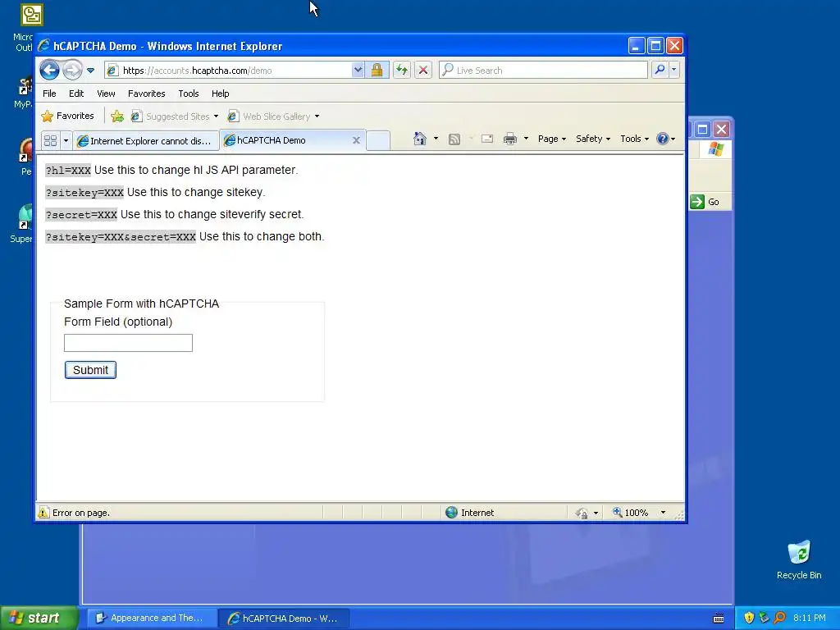Click the Stop loading button
This screenshot has height=630, width=840.
423,71
